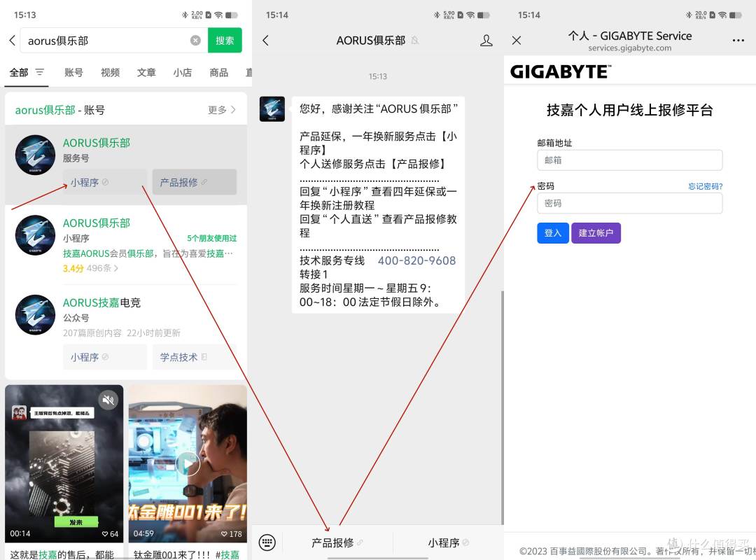Tap 学点技术 under AORUS技嘉电竞
The image size is (756, 560).
pyautogui.click(x=195, y=357)
